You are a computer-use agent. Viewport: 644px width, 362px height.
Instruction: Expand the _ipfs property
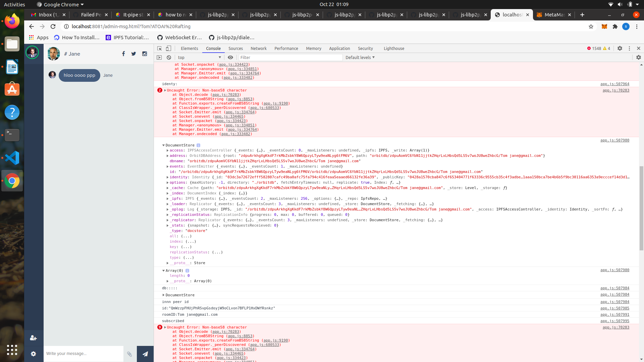click(x=167, y=199)
